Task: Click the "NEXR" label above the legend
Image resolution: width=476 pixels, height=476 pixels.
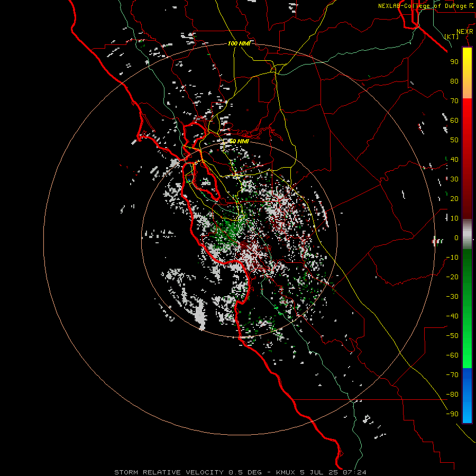Action: (x=465, y=32)
